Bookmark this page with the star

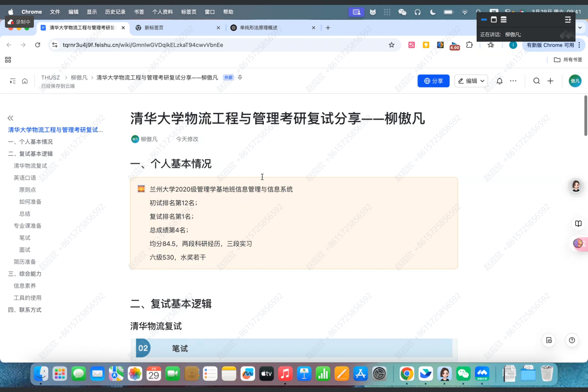391,45
